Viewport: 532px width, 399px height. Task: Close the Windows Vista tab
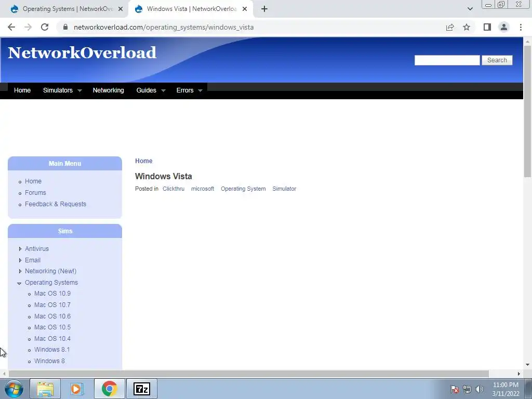pyautogui.click(x=245, y=9)
